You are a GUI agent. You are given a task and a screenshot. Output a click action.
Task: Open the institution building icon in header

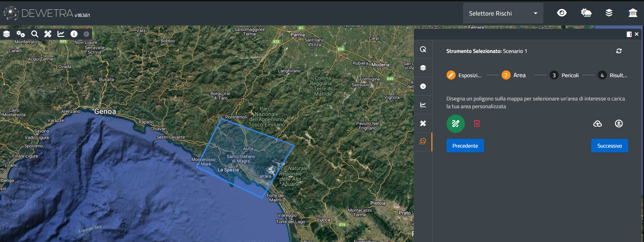(x=633, y=13)
